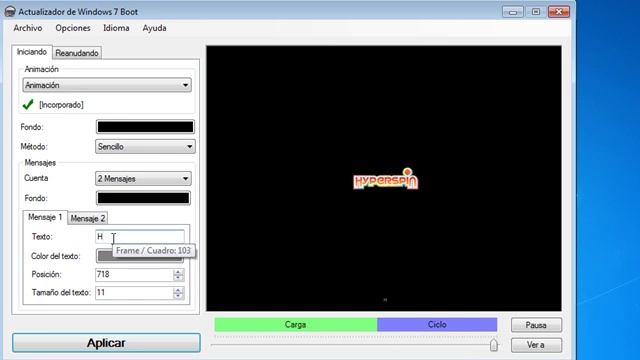Screen dimensions: 640x360
Task: Expand the Animación dropdown
Action: point(107,85)
